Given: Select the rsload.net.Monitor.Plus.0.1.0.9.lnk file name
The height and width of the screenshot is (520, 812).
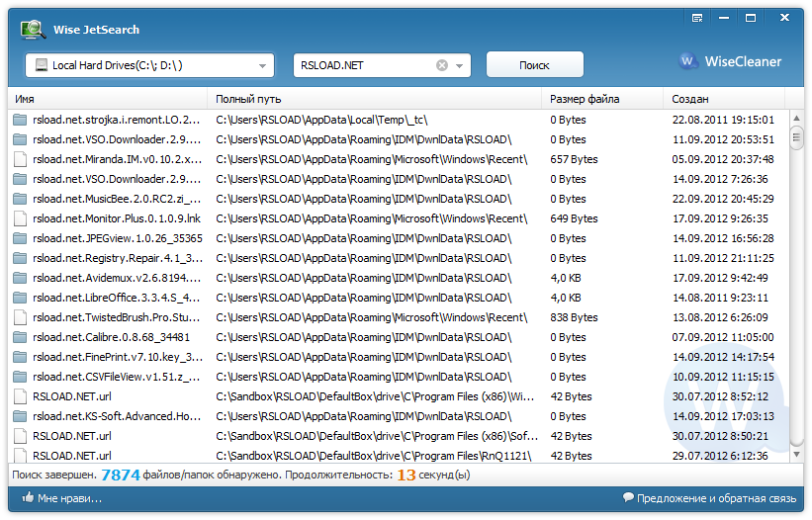Looking at the screenshot, I should point(117,218).
